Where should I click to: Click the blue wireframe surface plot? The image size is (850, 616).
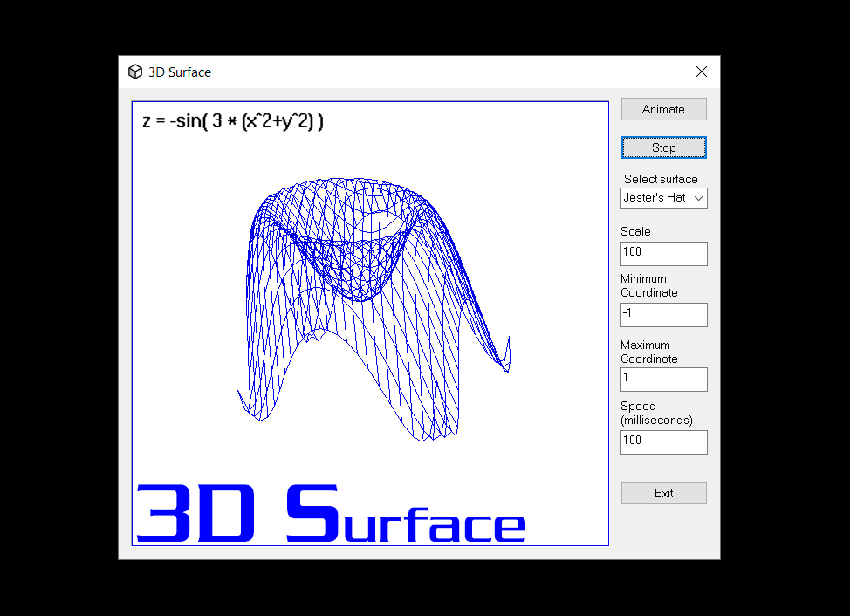click(374, 309)
